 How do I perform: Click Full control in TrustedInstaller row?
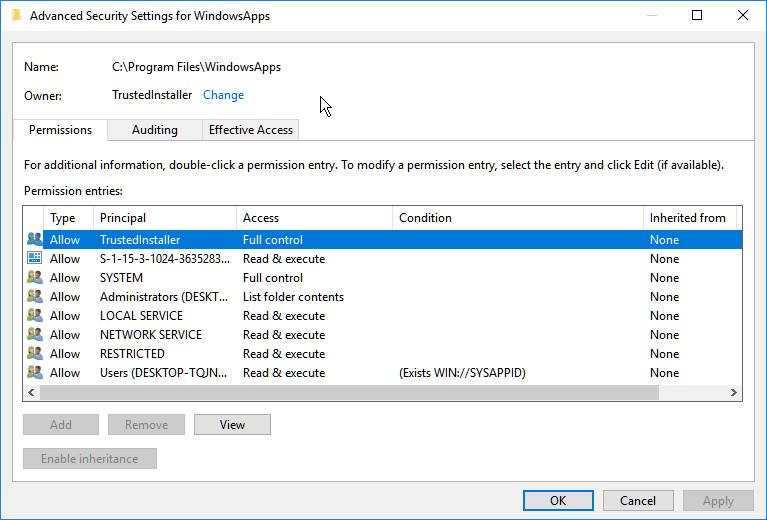[x=273, y=240]
